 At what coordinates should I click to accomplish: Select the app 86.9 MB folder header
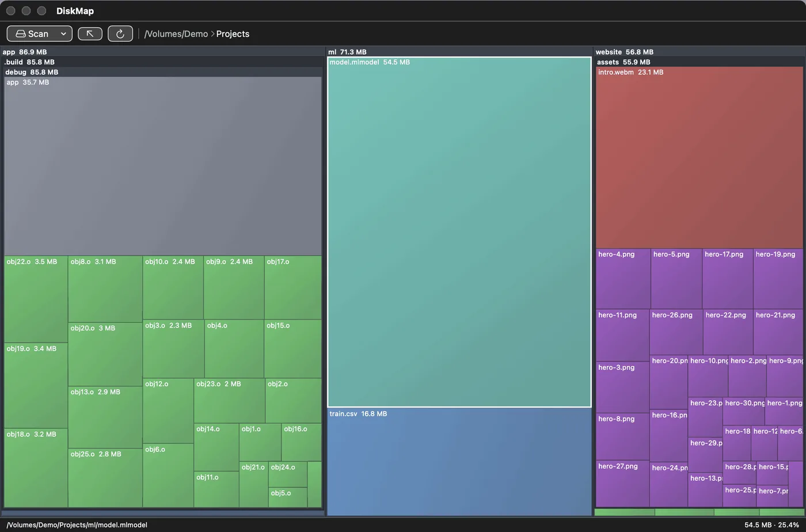click(163, 52)
